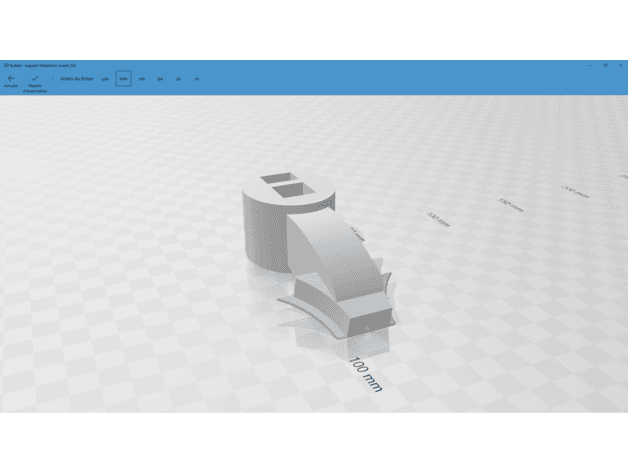Minimize the 3D Builder window

(590, 65)
